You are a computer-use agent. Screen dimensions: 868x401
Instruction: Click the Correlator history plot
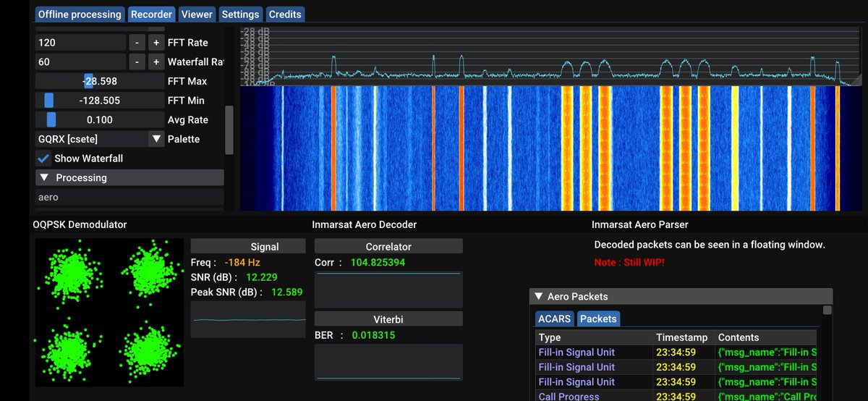(x=388, y=289)
